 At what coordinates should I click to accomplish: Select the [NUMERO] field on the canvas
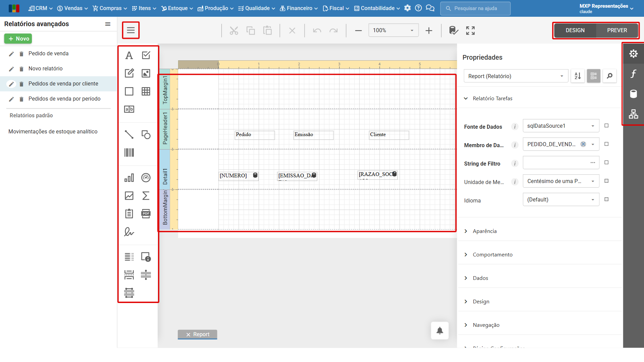pyautogui.click(x=238, y=176)
